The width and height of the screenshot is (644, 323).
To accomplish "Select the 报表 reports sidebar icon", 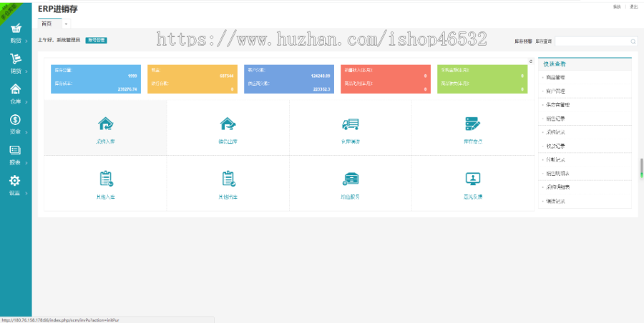I will coord(15,151).
